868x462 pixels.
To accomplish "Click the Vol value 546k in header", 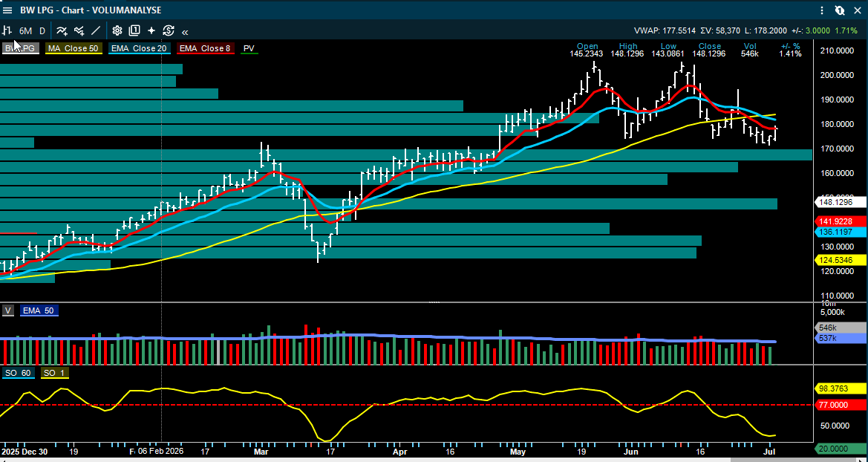I will pos(750,53).
